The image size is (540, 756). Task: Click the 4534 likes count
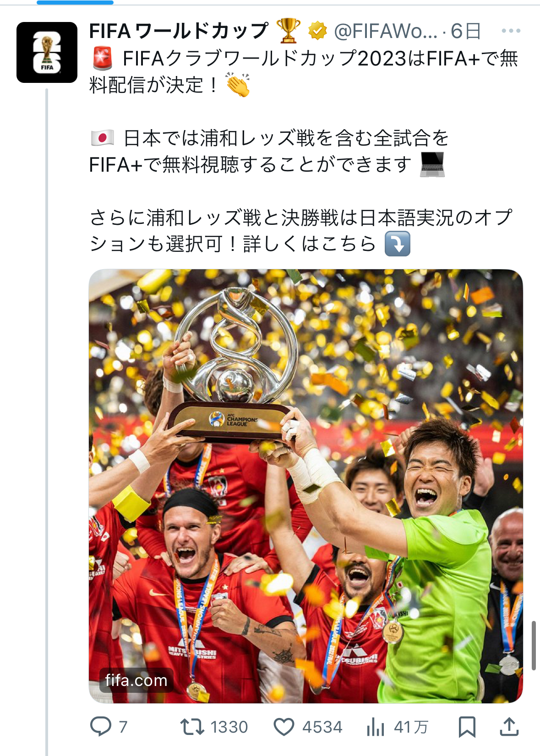322,727
